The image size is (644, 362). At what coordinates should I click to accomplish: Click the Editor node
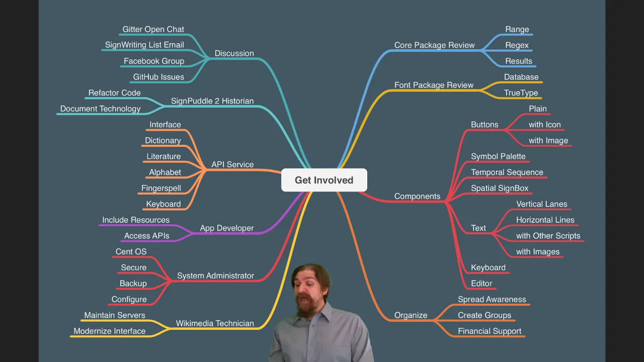pyautogui.click(x=481, y=284)
